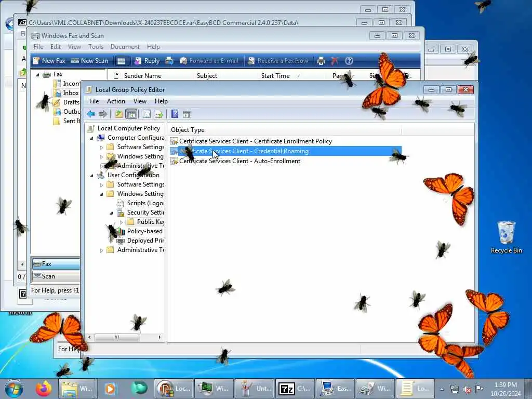The height and width of the screenshot is (399, 532).
Task: Open Properties icon in Group Policy toolbar
Action: click(x=147, y=114)
